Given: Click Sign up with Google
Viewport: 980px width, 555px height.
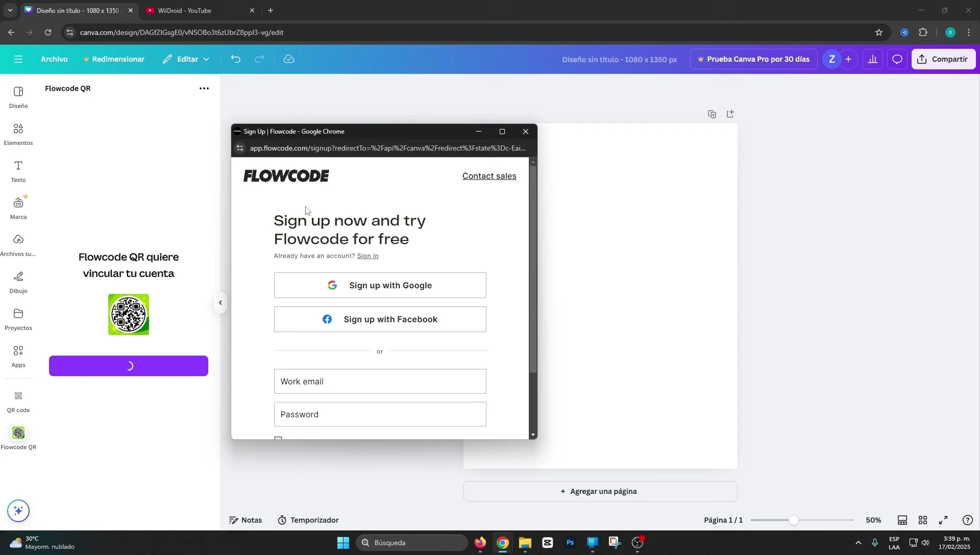Looking at the screenshot, I should (380, 285).
